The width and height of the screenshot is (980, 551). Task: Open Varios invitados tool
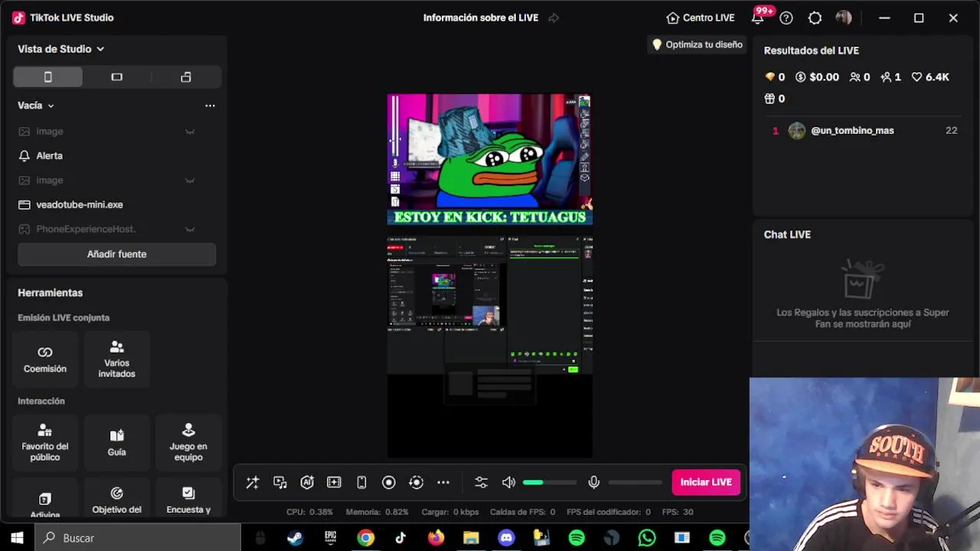click(116, 359)
